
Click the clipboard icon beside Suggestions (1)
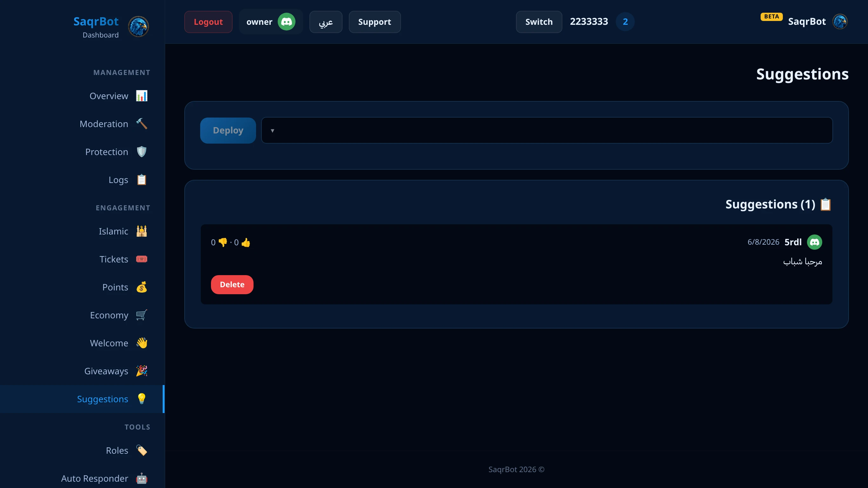(x=825, y=205)
